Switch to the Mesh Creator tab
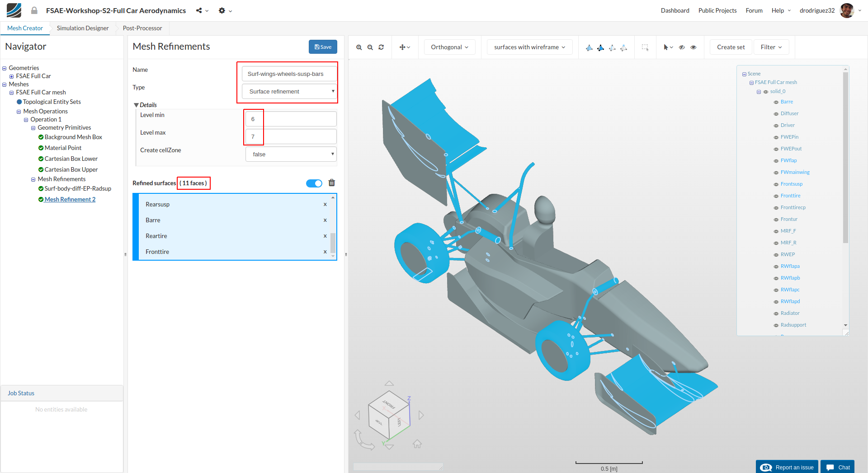The height and width of the screenshot is (473, 868). point(25,28)
